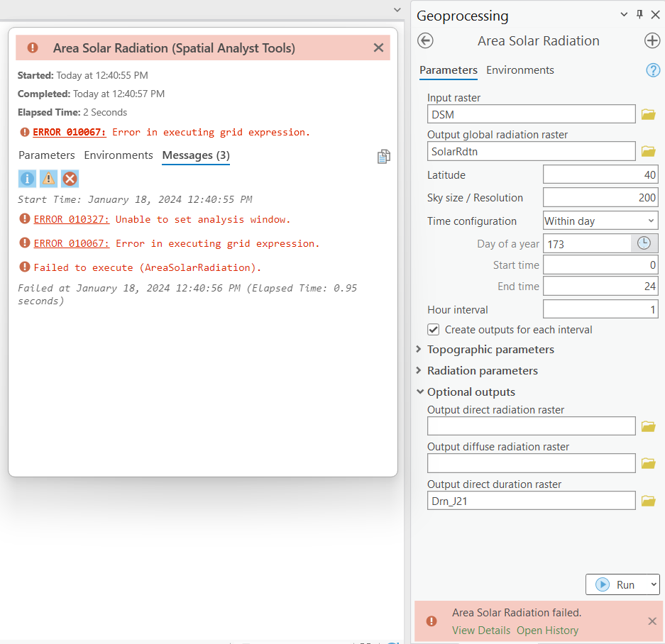
Task: Toggle the informational messages filter icon
Action: click(27, 179)
